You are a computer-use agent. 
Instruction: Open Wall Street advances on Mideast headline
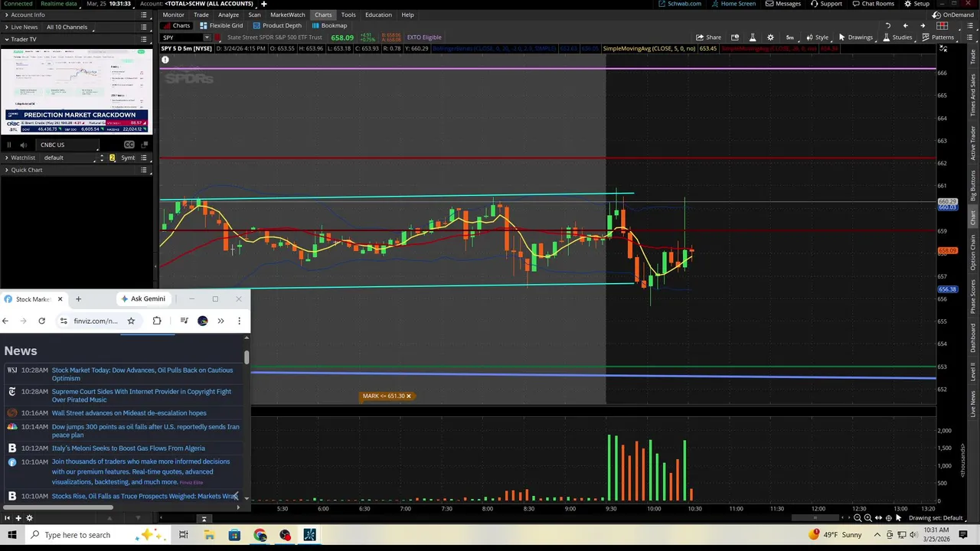129,413
